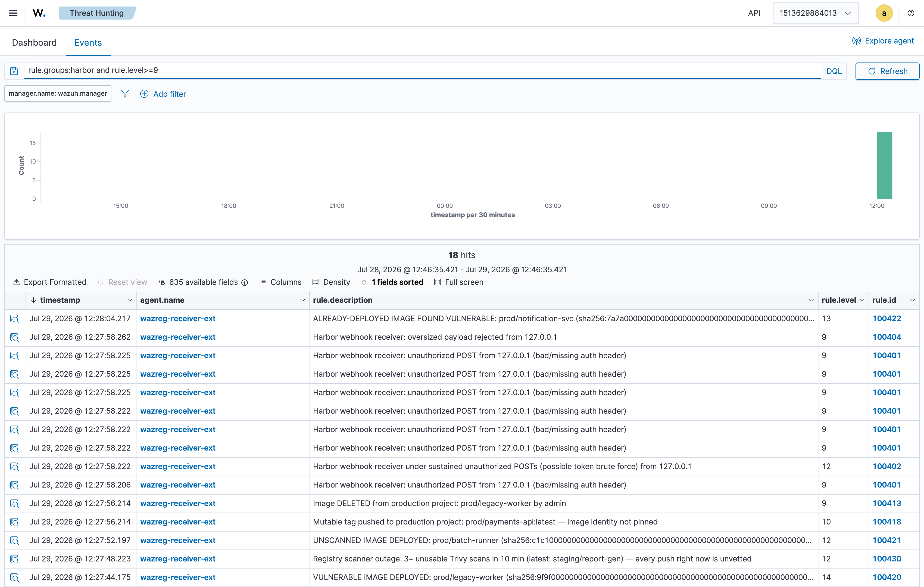Click the timestamp sort arrow icon
This screenshot has height=587, width=924.
click(x=33, y=300)
